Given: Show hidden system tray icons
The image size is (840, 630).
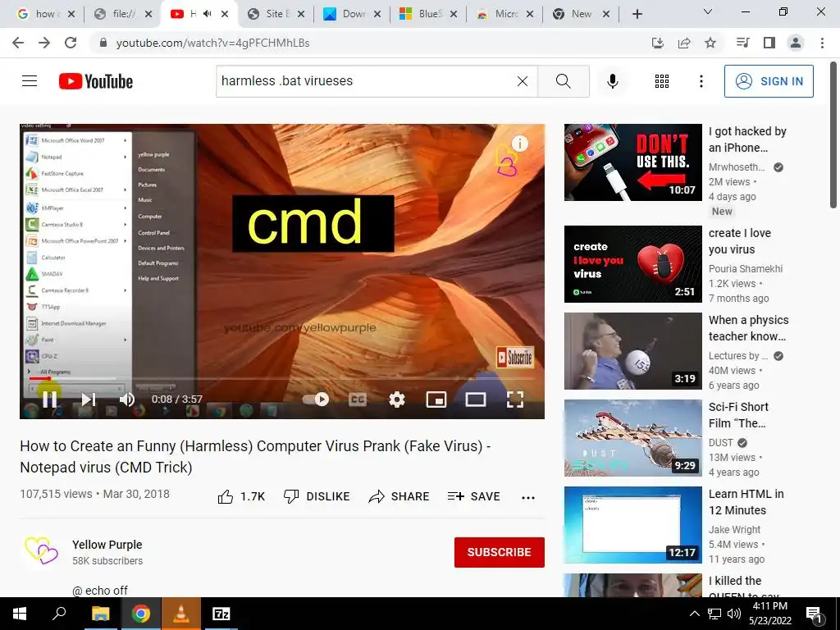Looking at the screenshot, I should click(x=694, y=614).
